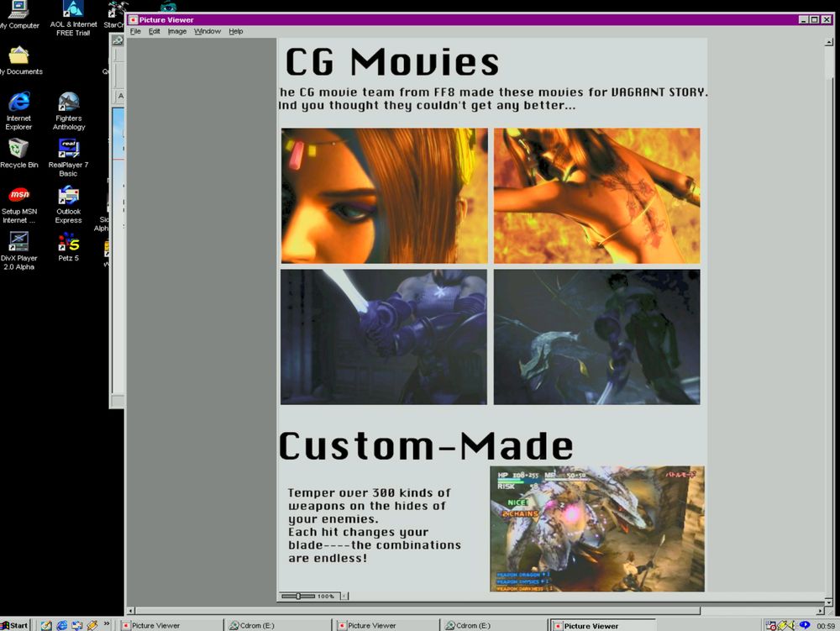Click the blue speech-bubble system tray icon
This screenshot has height=631, width=840.
point(804,625)
